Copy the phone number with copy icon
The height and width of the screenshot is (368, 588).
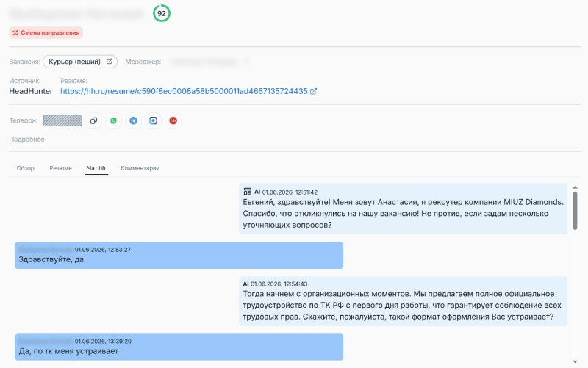click(x=94, y=120)
